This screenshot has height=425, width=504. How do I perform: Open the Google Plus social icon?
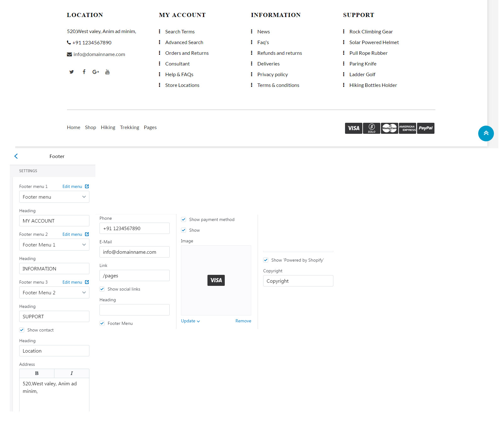point(96,72)
